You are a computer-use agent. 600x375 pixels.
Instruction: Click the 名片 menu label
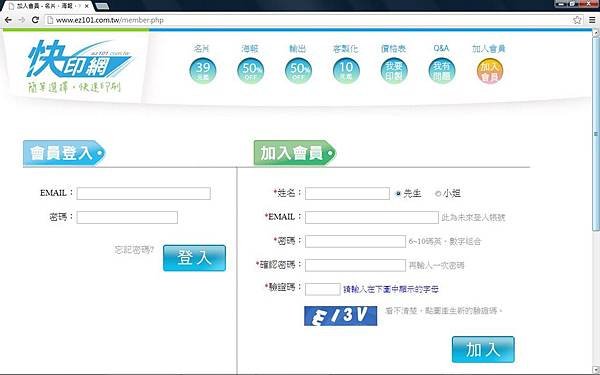(x=202, y=49)
